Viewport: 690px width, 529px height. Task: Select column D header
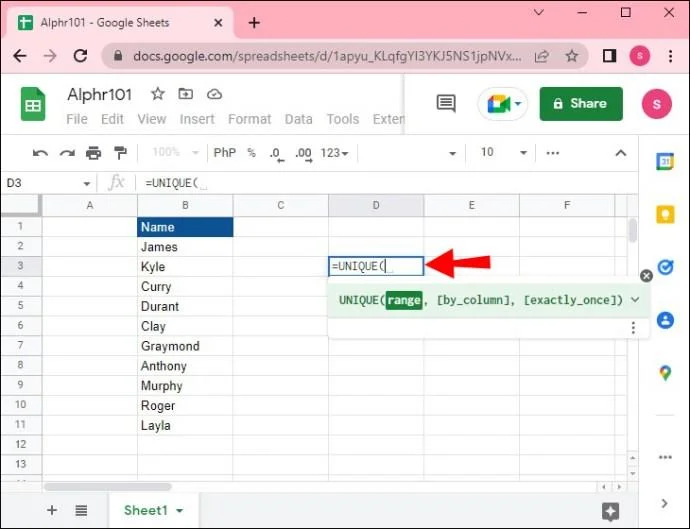point(376,205)
